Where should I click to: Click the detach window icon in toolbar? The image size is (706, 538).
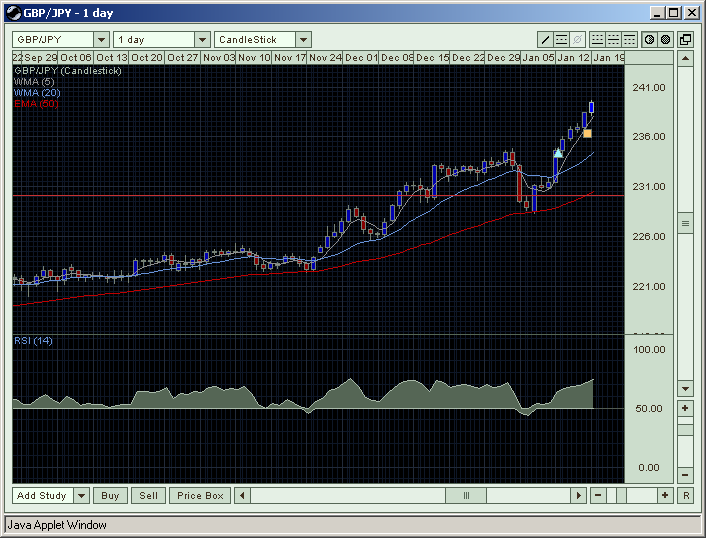(x=685, y=40)
